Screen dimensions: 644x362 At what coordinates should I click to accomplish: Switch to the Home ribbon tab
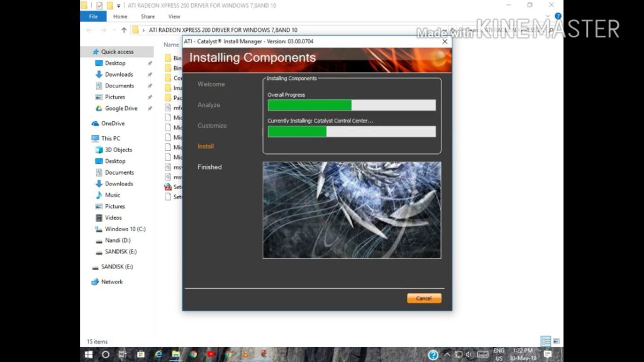(x=120, y=16)
